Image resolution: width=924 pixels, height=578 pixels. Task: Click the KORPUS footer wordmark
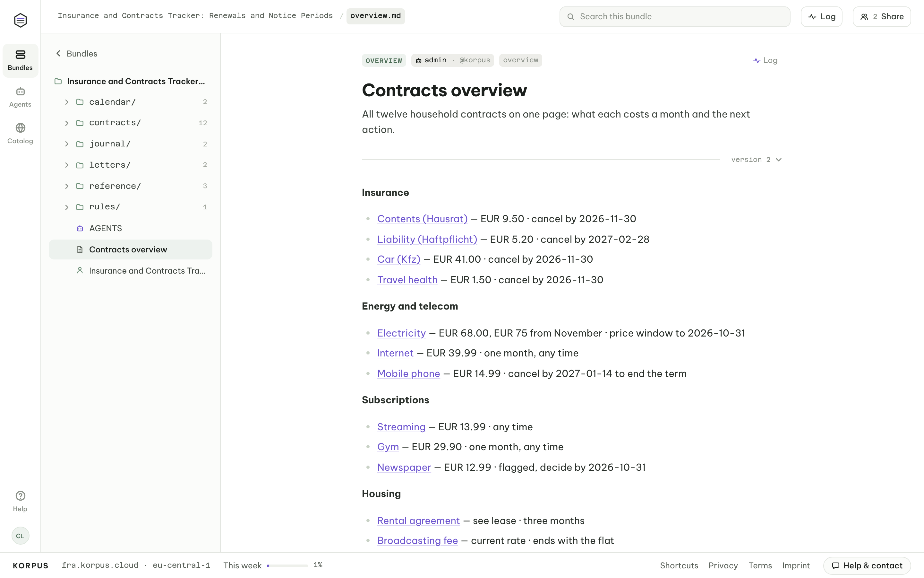click(x=30, y=566)
